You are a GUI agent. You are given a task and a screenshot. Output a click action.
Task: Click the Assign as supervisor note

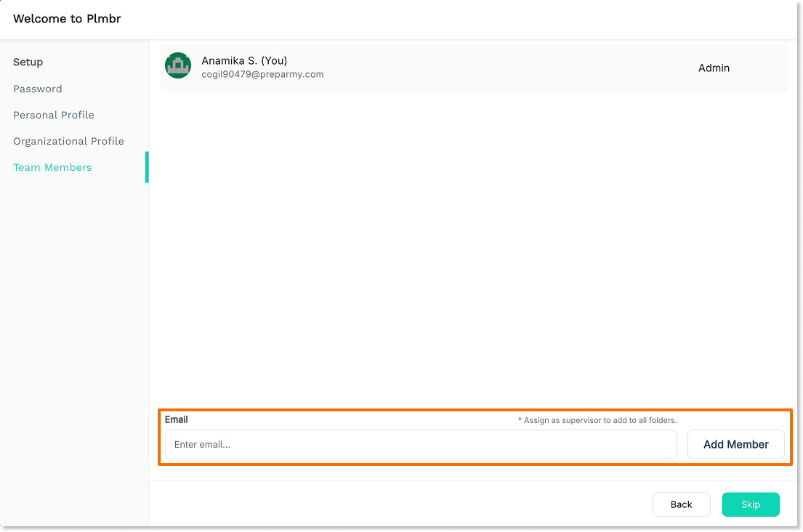click(597, 420)
